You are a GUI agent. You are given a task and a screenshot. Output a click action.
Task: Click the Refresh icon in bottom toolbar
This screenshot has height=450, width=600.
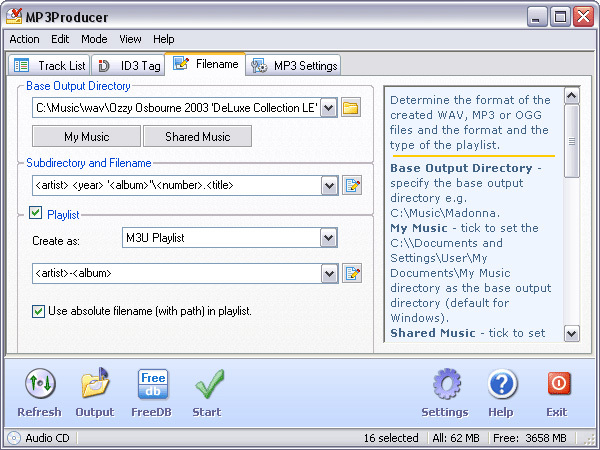tap(40, 383)
